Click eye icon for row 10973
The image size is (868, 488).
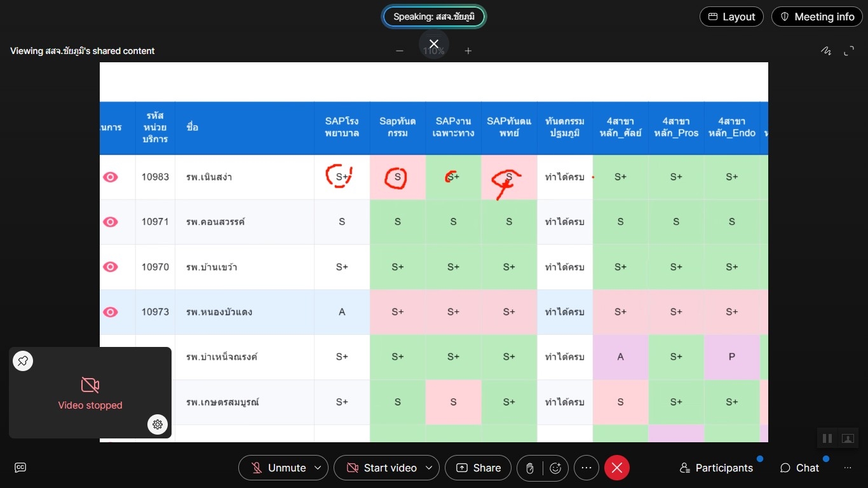[x=111, y=312]
